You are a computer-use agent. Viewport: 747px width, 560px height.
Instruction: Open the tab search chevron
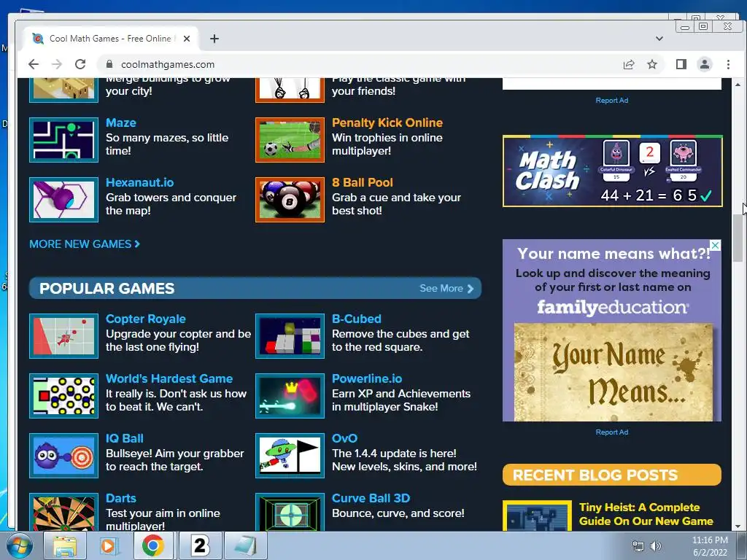tap(659, 39)
